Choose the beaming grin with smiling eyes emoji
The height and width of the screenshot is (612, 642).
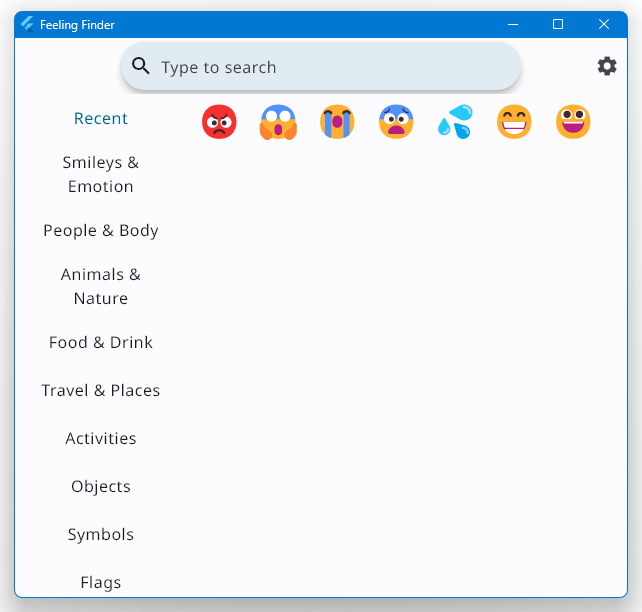(x=514, y=122)
